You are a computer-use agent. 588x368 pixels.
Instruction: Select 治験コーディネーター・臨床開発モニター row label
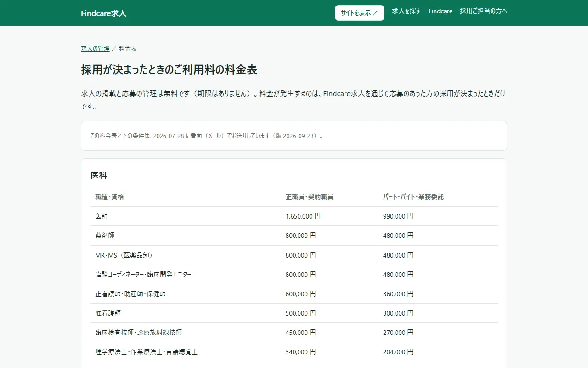click(x=143, y=275)
